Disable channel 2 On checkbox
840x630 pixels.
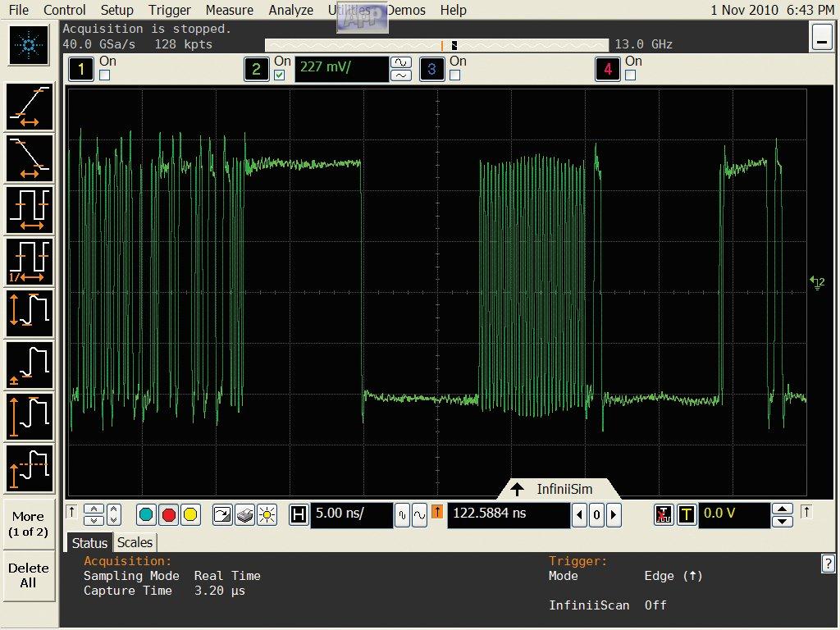280,75
